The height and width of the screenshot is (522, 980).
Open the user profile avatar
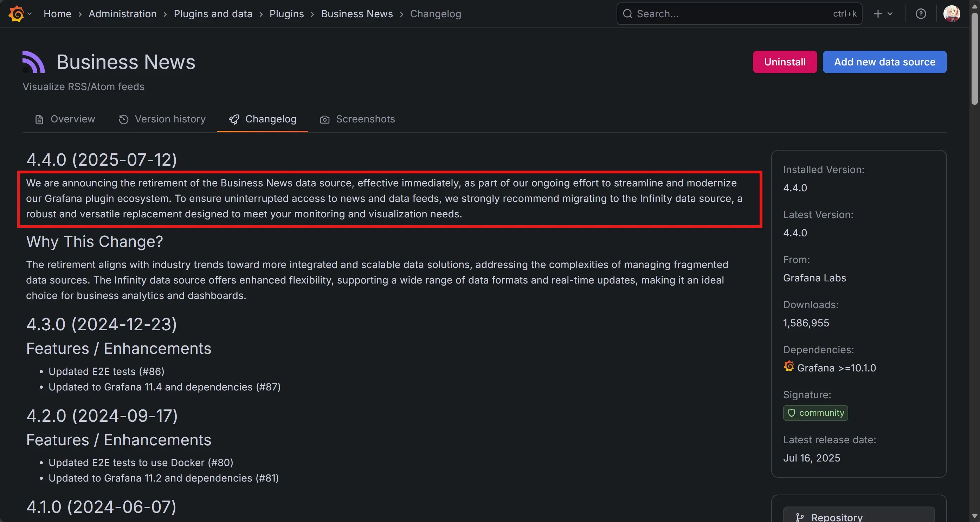(x=952, y=14)
